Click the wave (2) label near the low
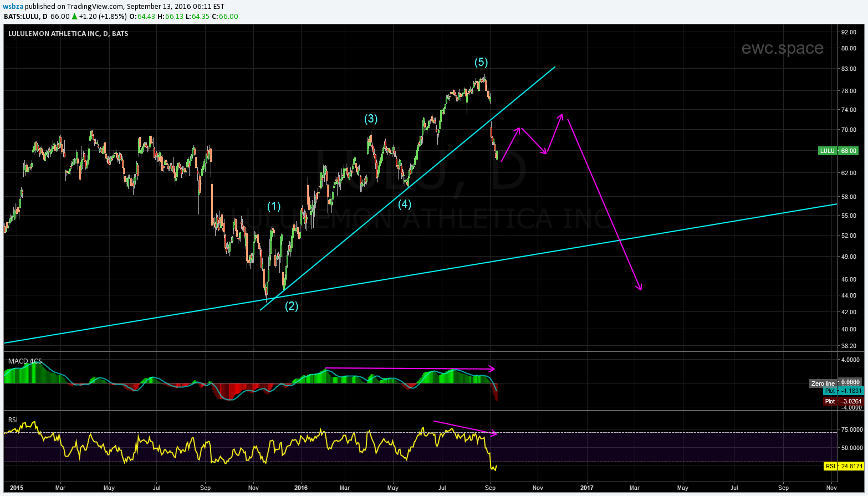Image resolution: width=868 pixels, height=496 pixels. click(292, 306)
